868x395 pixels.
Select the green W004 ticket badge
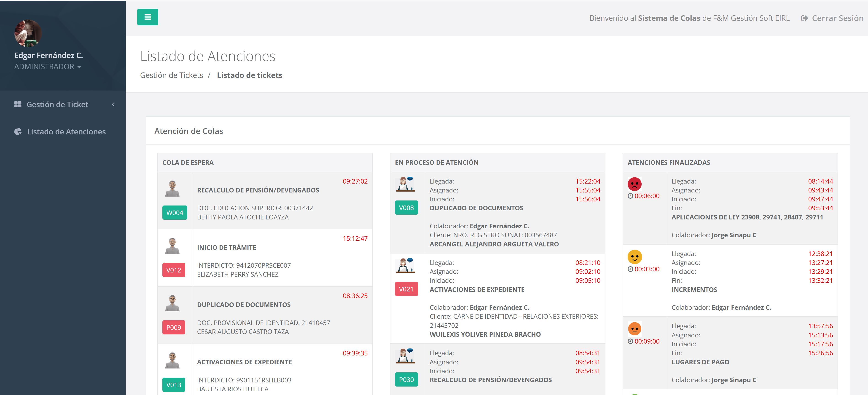pos(175,213)
